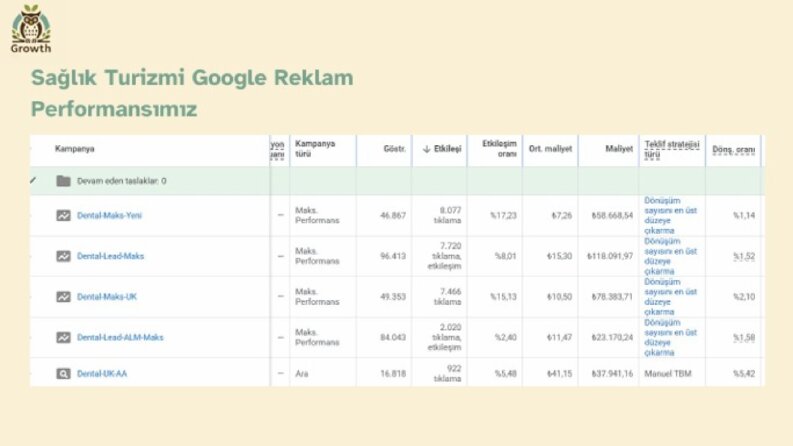793x446 pixels.
Task: Click the search campaign icon beside Dental-UK-AA
Action: click(63, 374)
